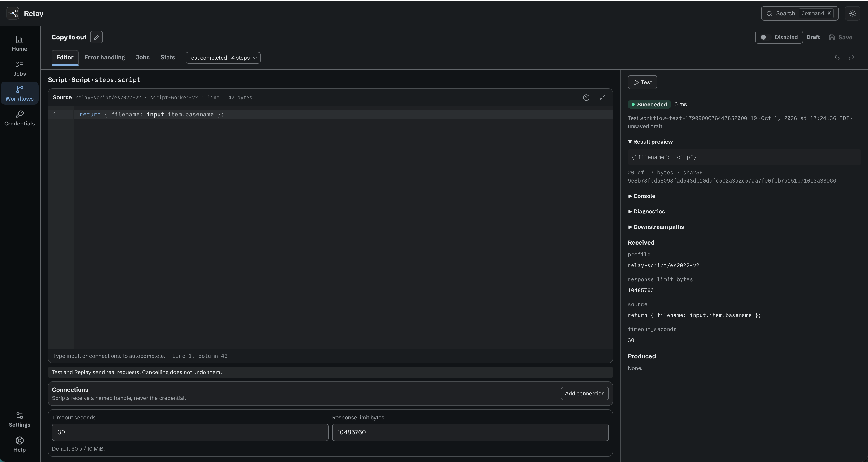This screenshot has height=462, width=868.
Task: Run the step with the Test button
Action: pyautogui.click(x=642, y=82)
